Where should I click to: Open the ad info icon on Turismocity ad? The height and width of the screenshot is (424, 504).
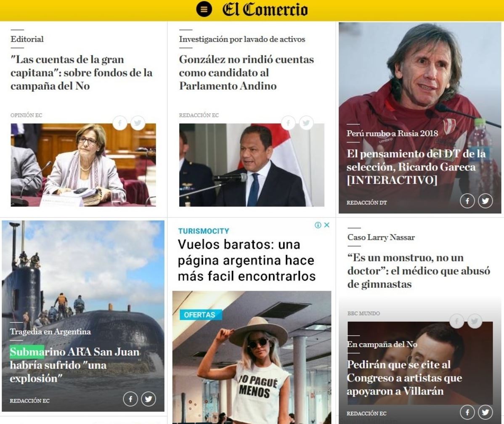pos(318,225)
